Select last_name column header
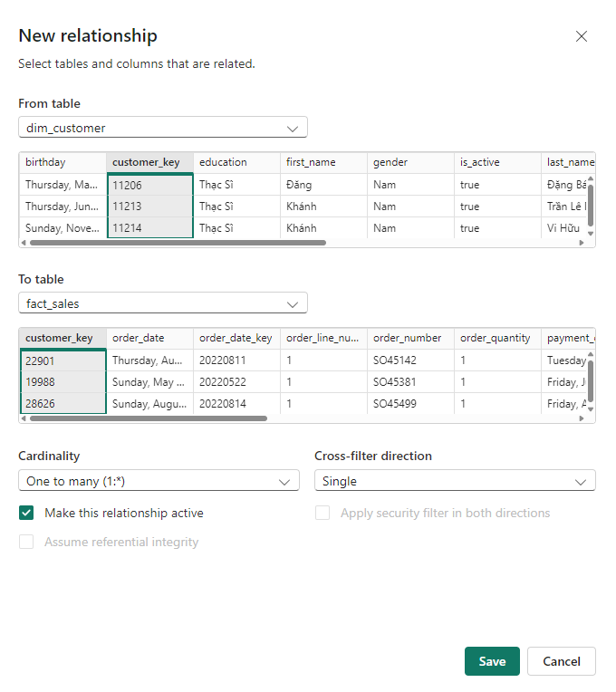 click(568, 162)
